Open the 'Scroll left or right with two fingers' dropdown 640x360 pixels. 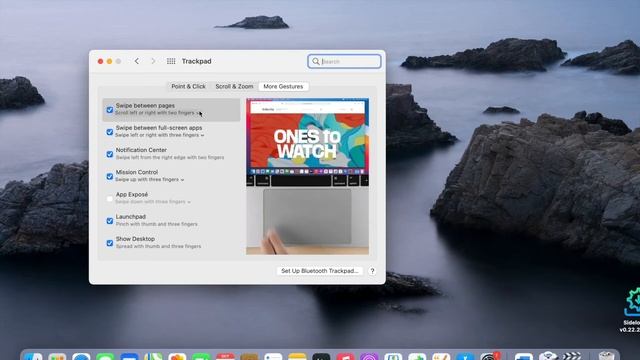coord(158,113)
